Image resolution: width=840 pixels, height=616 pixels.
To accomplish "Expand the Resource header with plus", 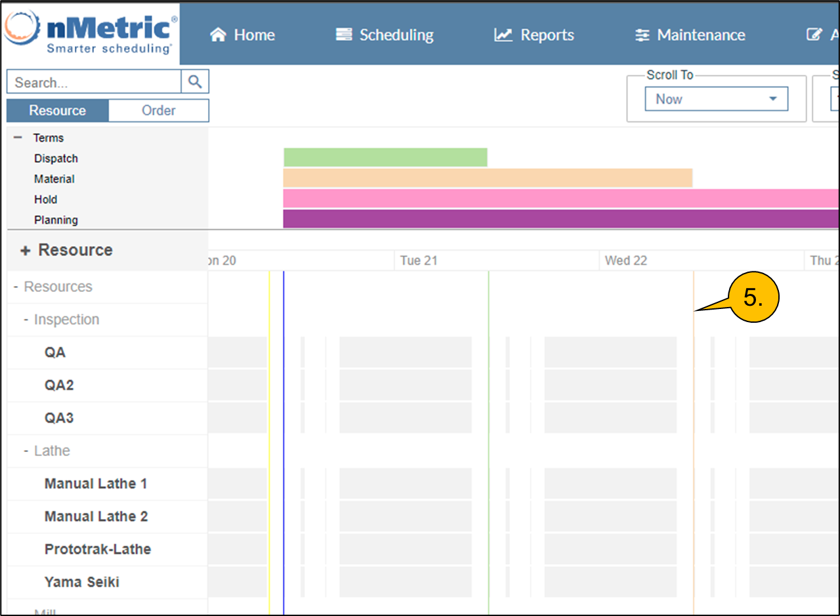I will click(x=26, y=251).
